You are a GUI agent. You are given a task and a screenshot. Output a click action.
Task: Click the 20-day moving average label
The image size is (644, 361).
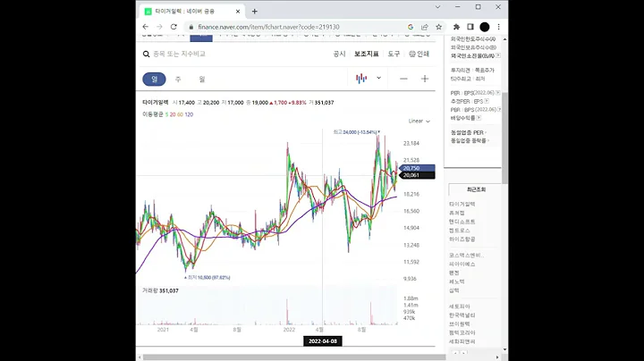[x=173, y=114]
